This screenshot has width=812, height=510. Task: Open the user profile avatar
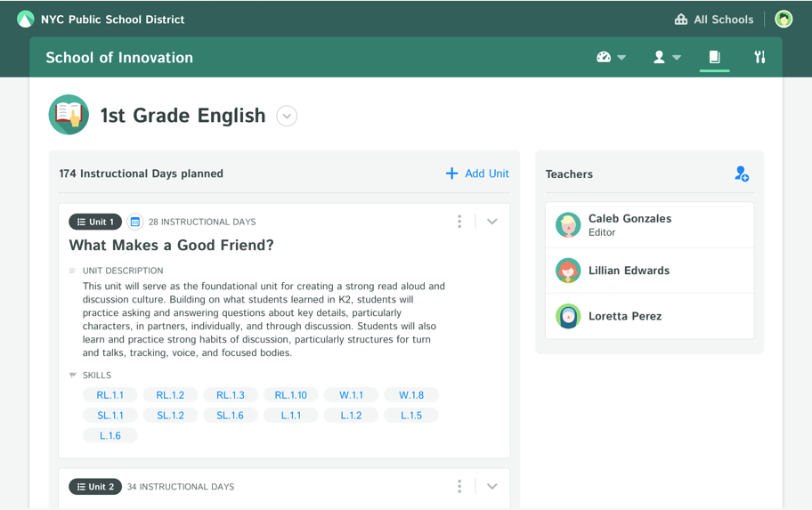coord(784,20)
